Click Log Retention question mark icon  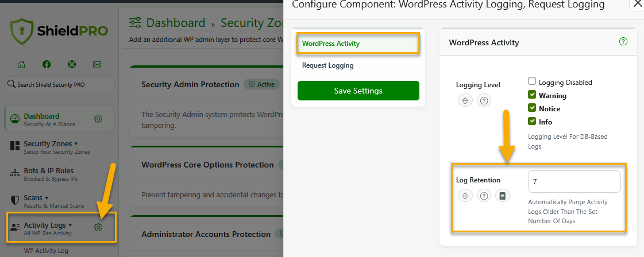tap(484, 196)
